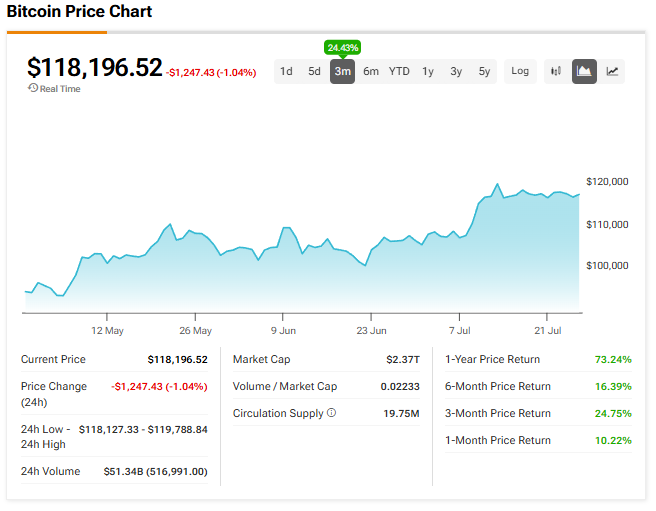Click the 7 Jul date label

[x=460, y=330]
